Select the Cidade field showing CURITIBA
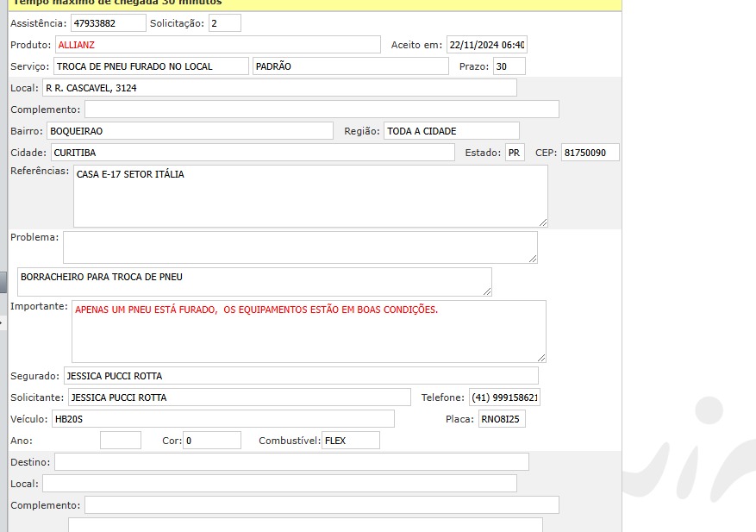 tap(252, 153)
